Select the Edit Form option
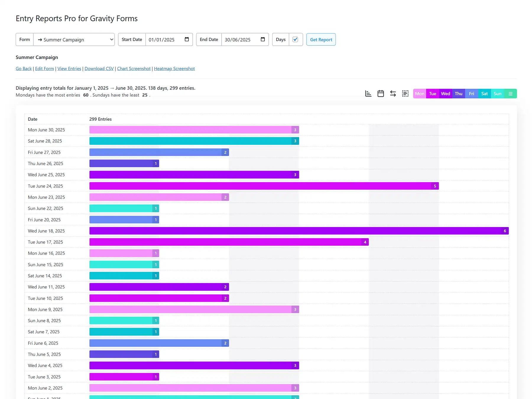Viewport: 532px width, 399px height. coord(44,68)
